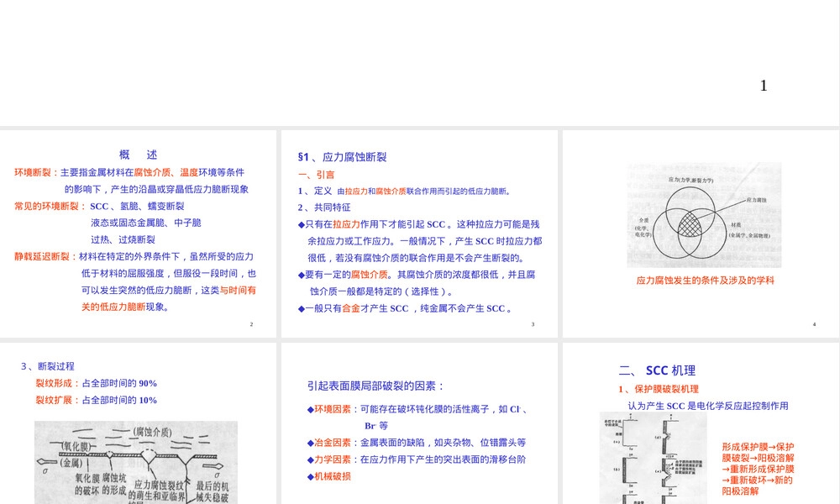
Task: Click the line 液态或固态金属脆、中子脆
Action: point(145,223)
